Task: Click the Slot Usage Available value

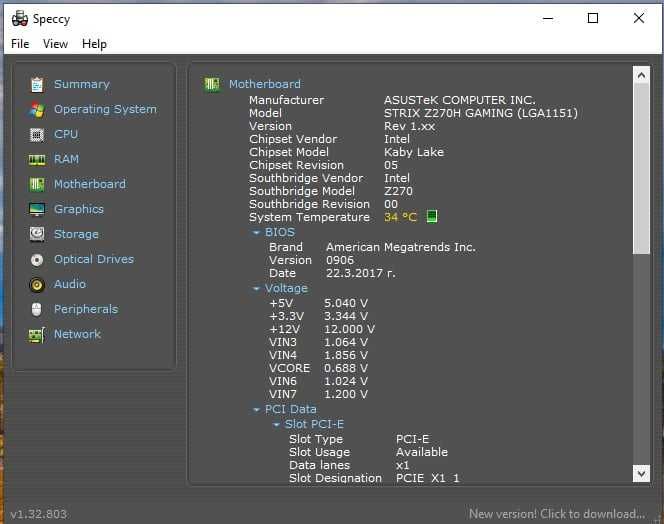Action: [422, 452]
